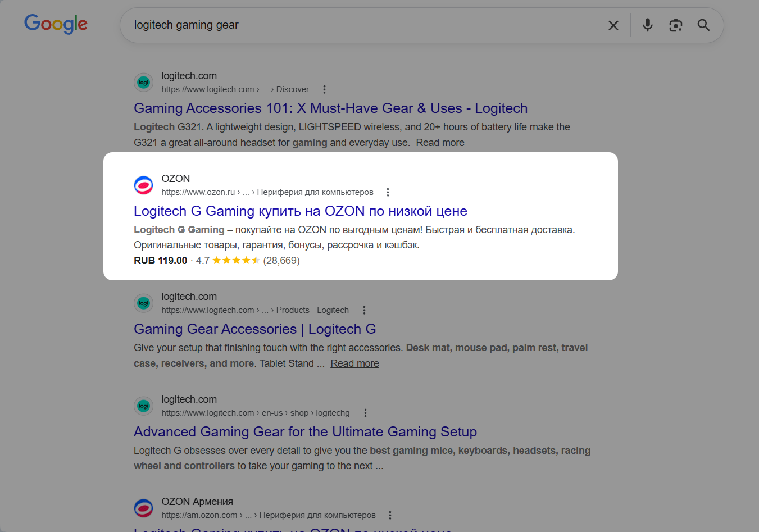Open 'Gaming Accessories 101' Logitech result
This screenshot has height=532, width=759.
point(330,108)
